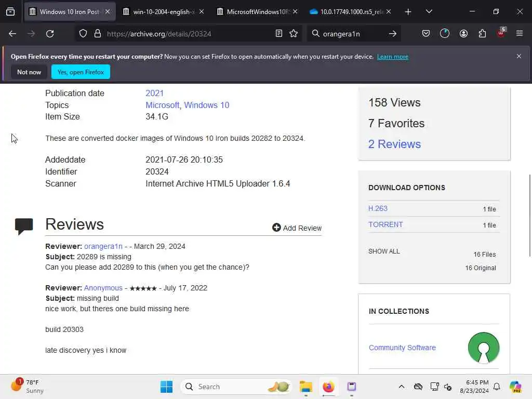
Task: Open Firefox application menu
Action: pos(520,34)
